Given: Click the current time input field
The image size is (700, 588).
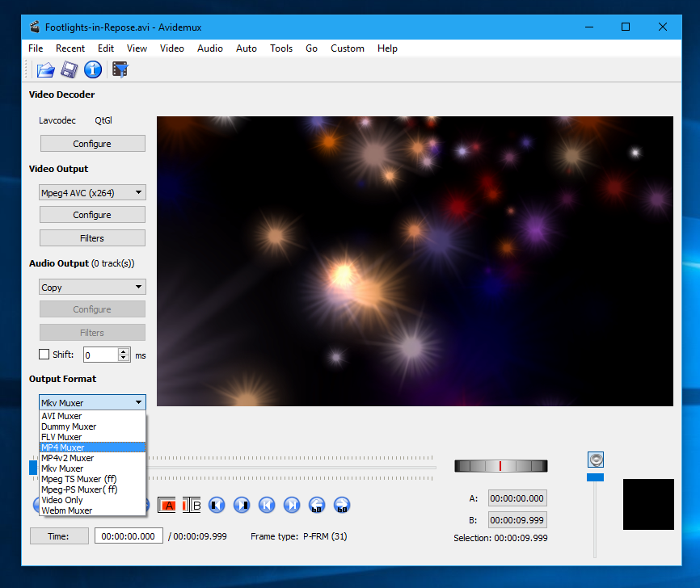Looking at the screenshot, I should (129, 536).
